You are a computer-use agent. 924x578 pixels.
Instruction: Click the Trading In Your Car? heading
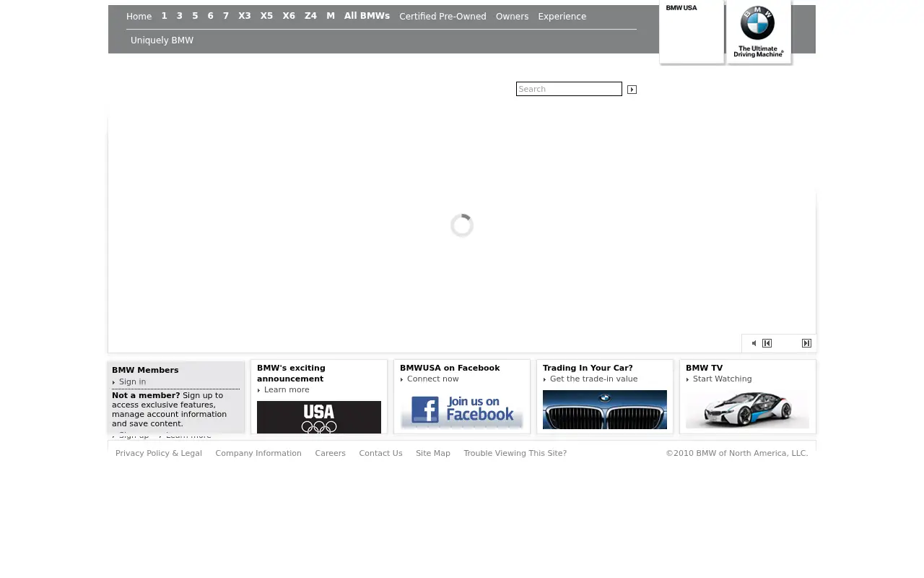click(588, 368)
